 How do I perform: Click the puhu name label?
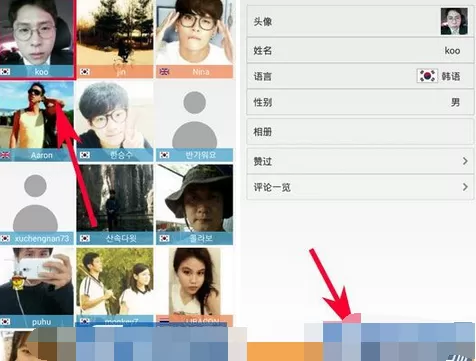(41, 322)
